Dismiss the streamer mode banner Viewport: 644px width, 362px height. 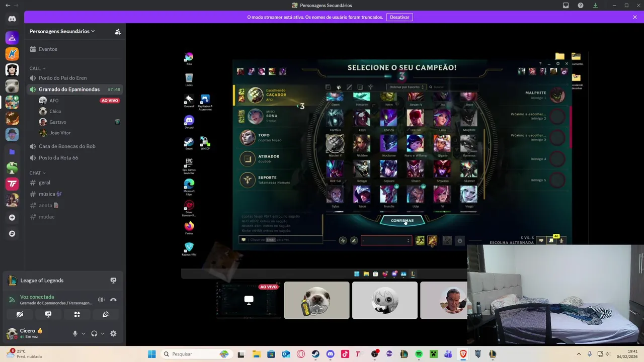pyautogui.click(x=635, y=17)
